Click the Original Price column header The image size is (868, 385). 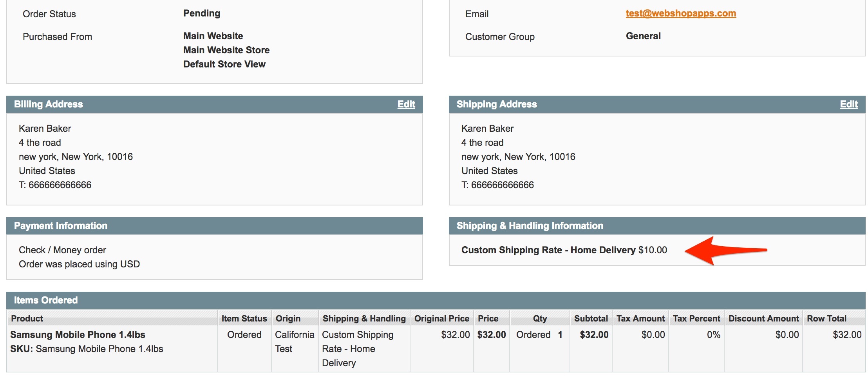(441, 318)
